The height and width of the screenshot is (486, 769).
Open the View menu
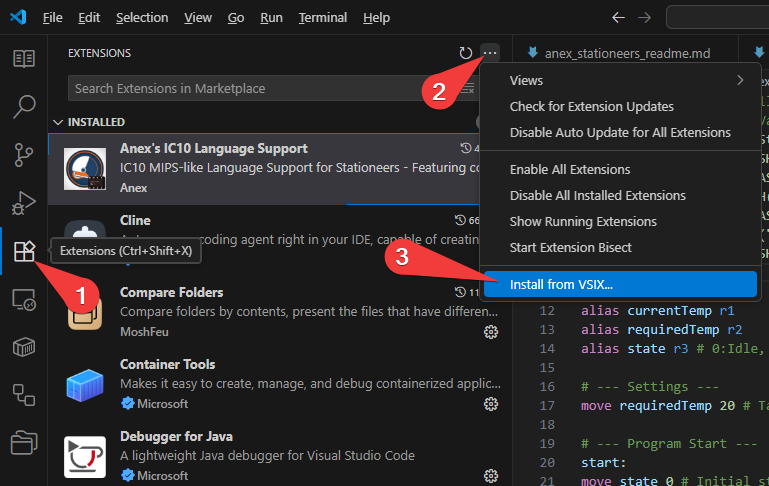198,18
